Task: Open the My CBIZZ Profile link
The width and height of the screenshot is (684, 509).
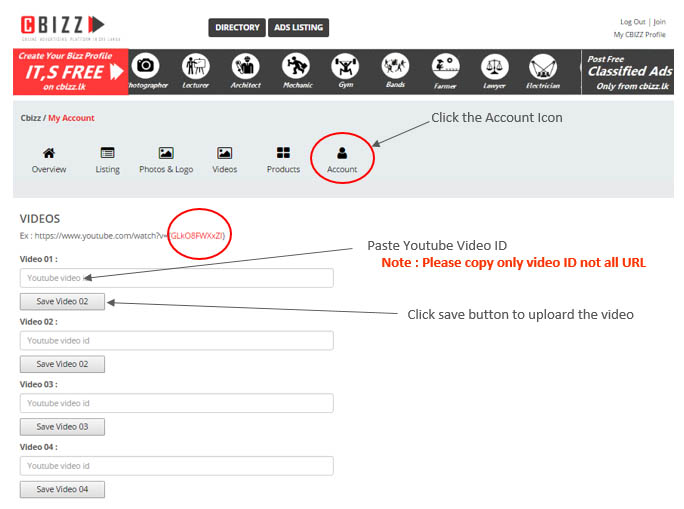Action: tap(640, 35)
